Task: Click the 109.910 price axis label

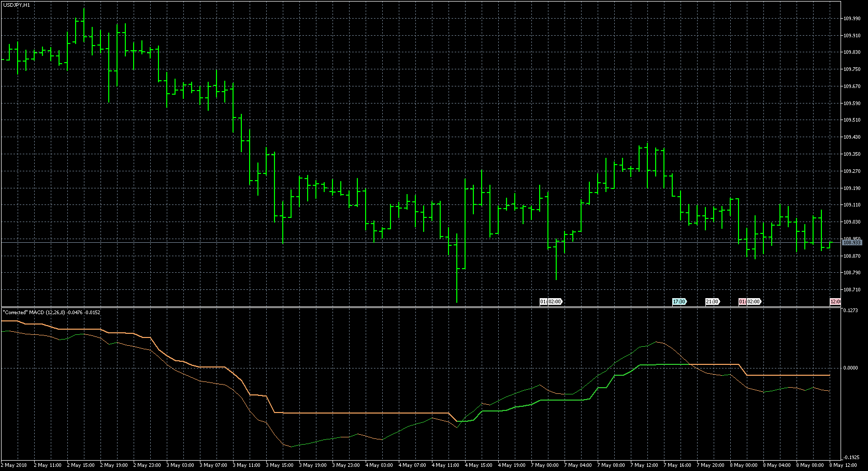Action: pos(852,36)
